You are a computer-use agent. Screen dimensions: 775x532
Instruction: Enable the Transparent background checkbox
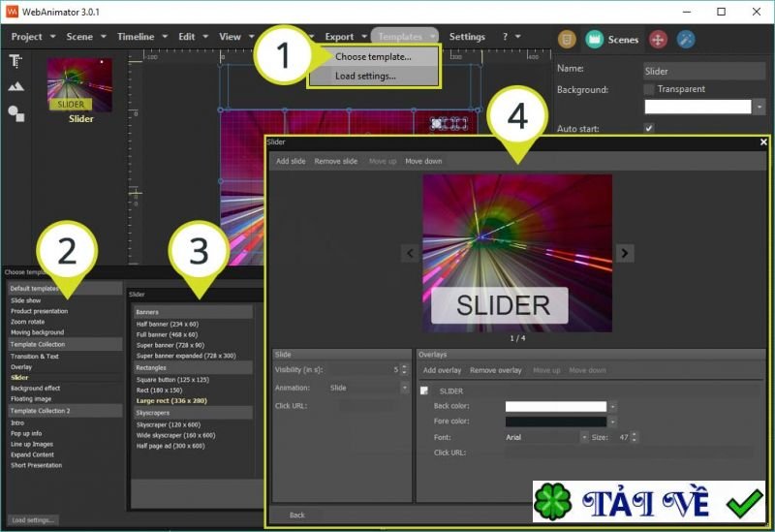[x=649, y=89]
